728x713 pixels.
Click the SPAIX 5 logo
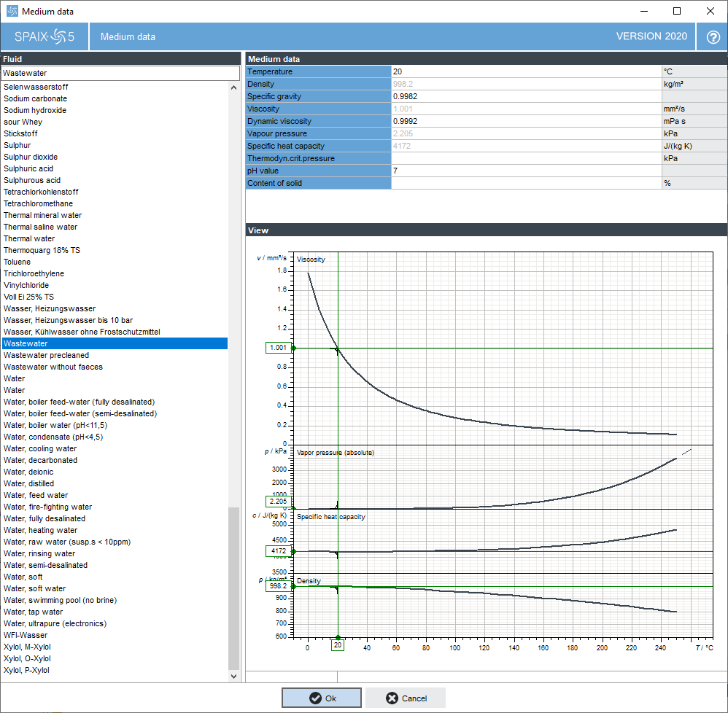point(44,36)
